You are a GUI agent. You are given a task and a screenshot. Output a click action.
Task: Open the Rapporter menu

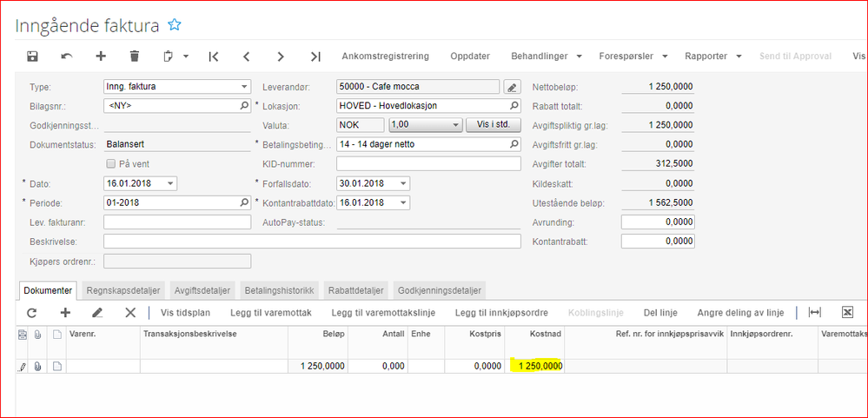click(x=713, y=56)
